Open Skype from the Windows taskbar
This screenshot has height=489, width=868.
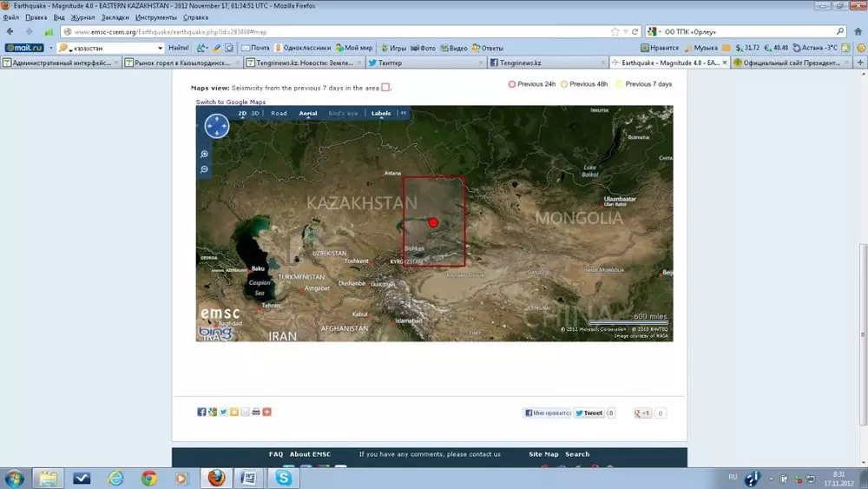(284, 478)
